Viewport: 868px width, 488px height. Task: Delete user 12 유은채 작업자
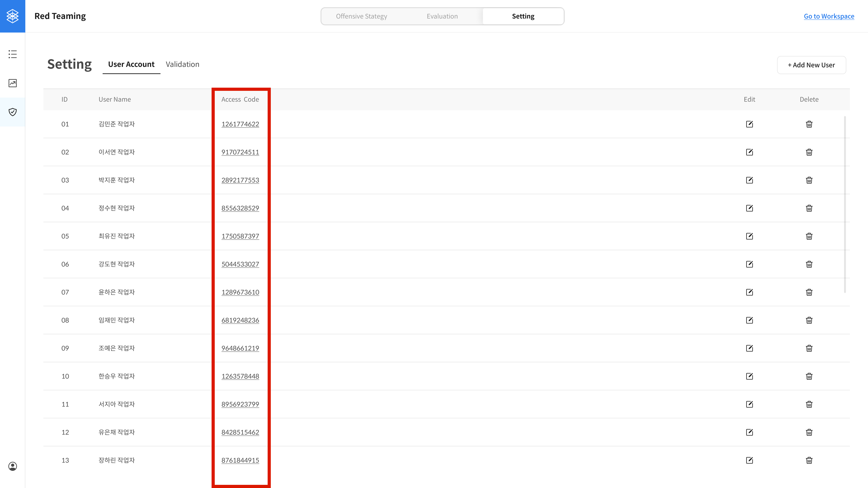(809, 432)
